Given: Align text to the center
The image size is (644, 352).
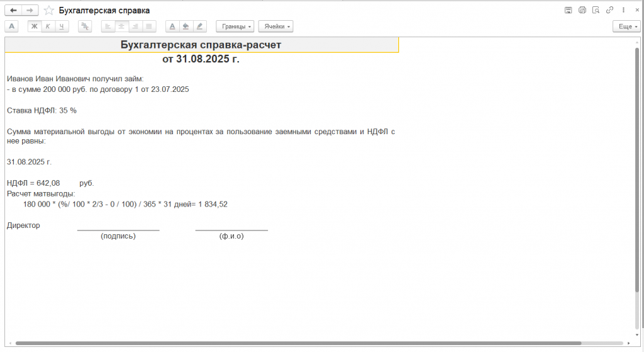Looking at the screenshot, I should pos(121,26).
